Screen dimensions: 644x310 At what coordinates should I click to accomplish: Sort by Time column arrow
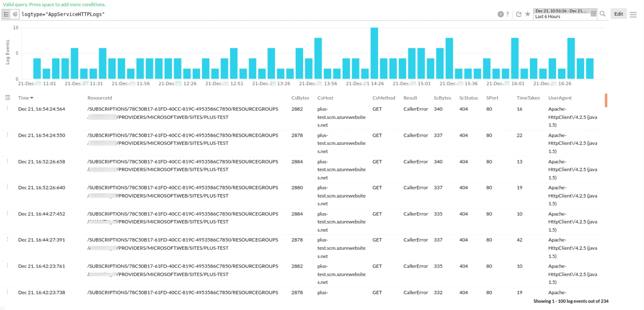pos(32,98)
